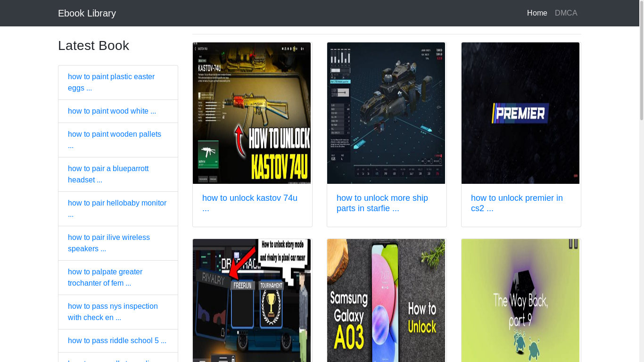The image size is (644, 362).
Task: Open 'how to pass riddle school 5' link
Action: tap(117, 341)
